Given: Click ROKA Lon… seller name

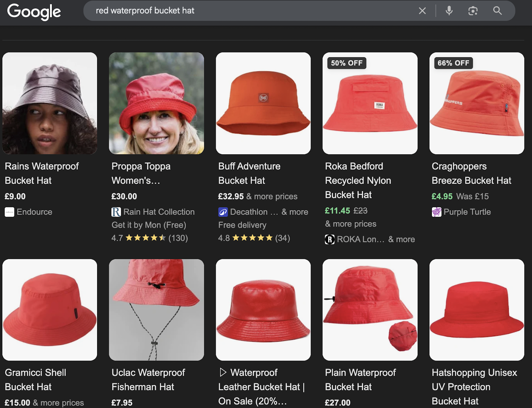Looking at the screenshot, I should click(x=361, y=239).
